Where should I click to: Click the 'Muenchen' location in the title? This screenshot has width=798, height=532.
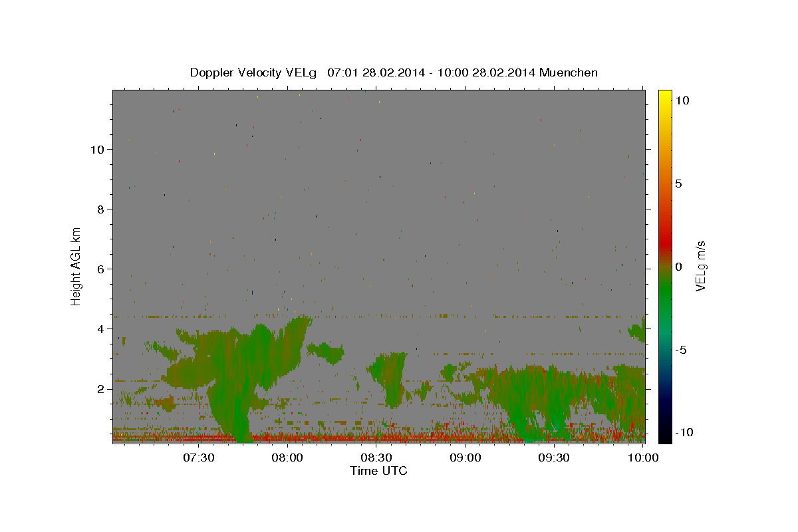[x=569, y=72]
